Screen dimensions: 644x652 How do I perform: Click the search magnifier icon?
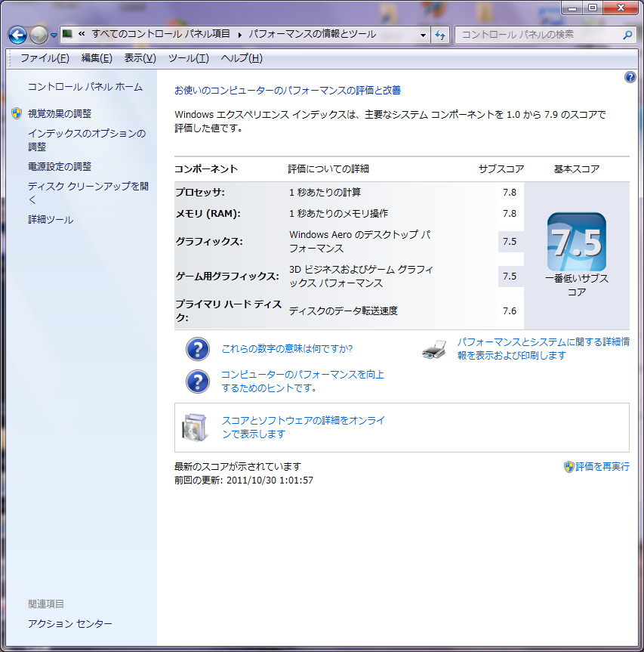point(627,35)
